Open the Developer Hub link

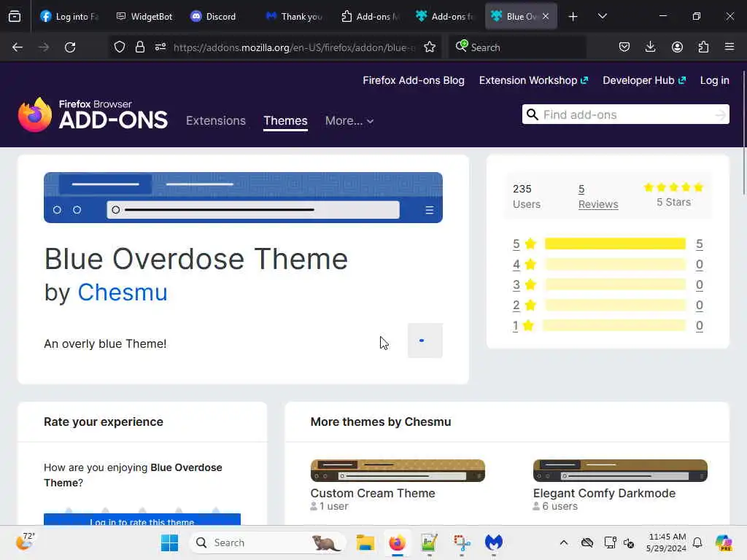point(643,80)
